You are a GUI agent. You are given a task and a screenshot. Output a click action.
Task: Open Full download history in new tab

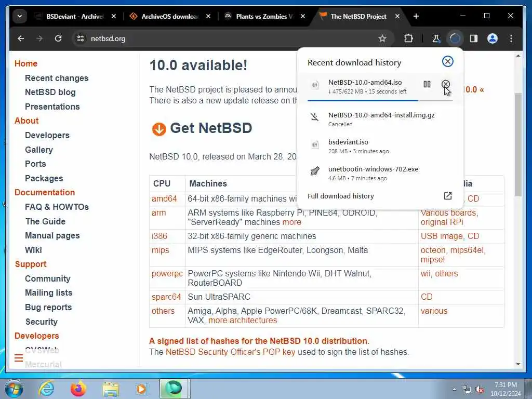447,196
